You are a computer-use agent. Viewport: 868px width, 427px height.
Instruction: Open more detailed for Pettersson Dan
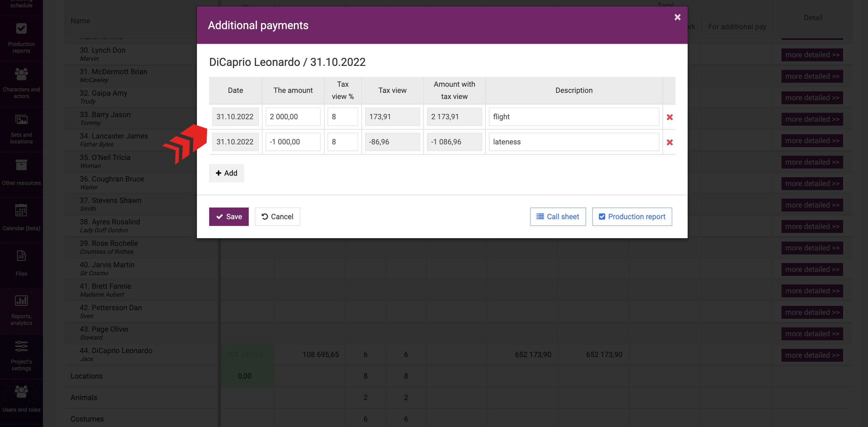point(812,312)
